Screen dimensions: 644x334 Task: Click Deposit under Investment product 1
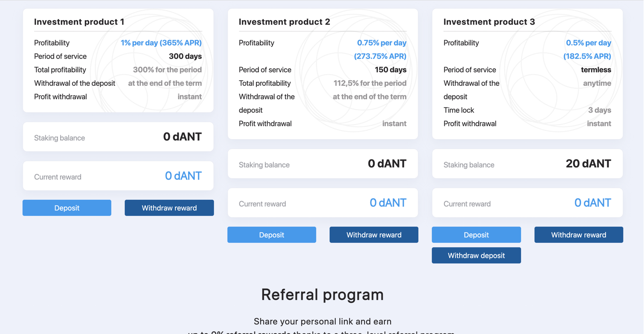[x=67, y=208]
